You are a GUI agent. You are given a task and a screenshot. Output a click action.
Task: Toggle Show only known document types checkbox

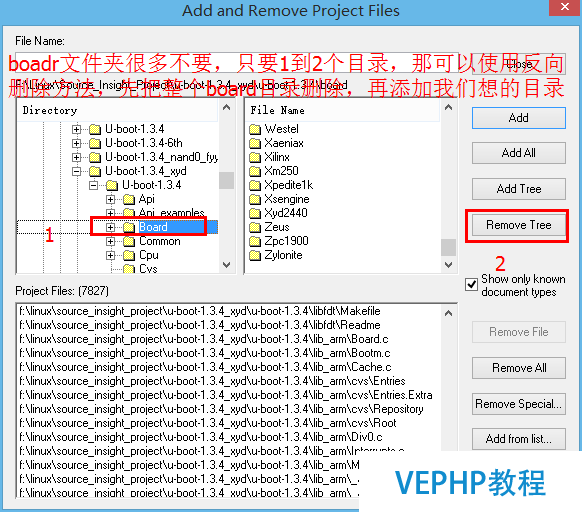471,285
